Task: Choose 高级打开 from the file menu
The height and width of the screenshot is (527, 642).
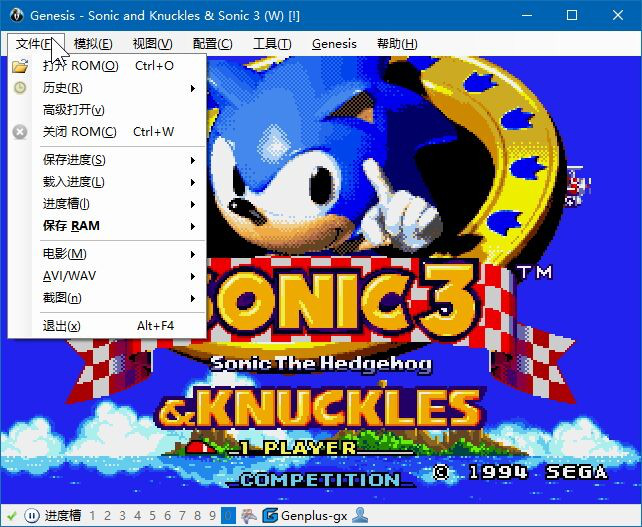Action: [73, 110]
